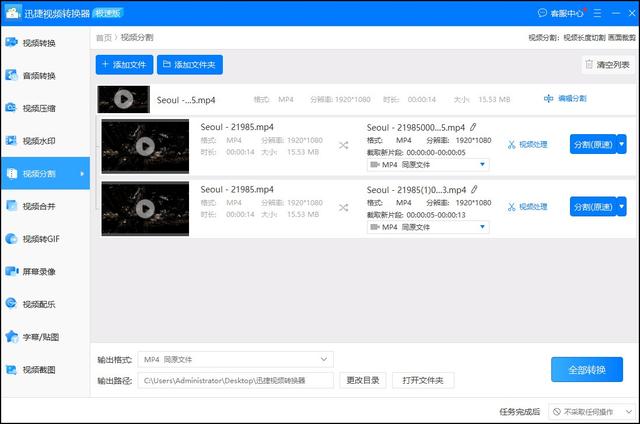Click the 音频转换 sidebar icon
Screen dimensions: 640x424
pos(12,76)
